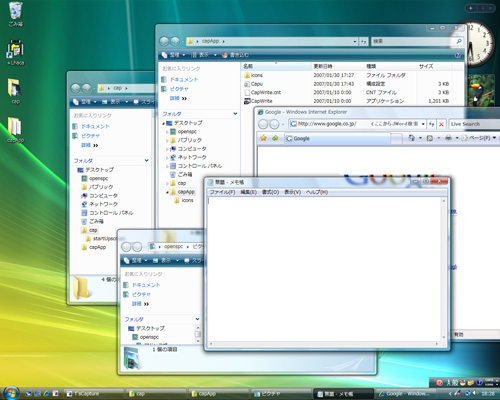This screenshot has width=500, height=400.
Task: Select the Google tab in IE
Action: pyautogui.click(x=337, y=139)
